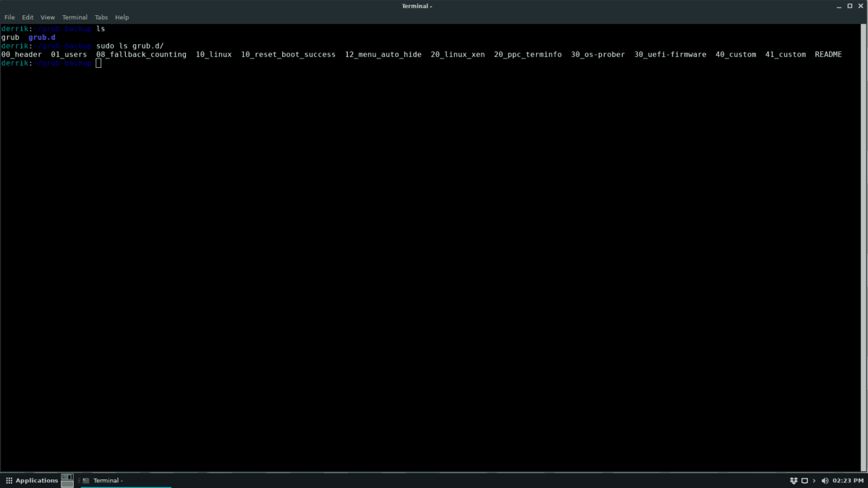
Task: Click the small Terminal icon in the taskbar entry
Action: click(85, 480)
